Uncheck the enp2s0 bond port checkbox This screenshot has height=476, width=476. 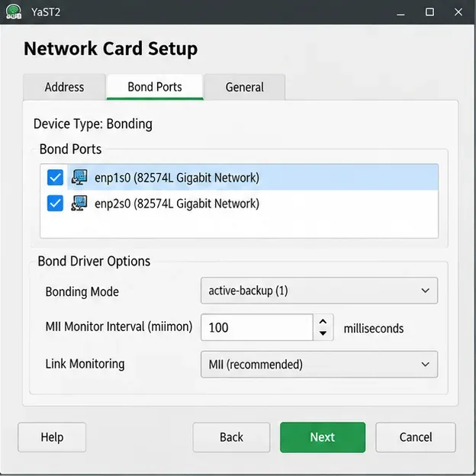click(x=55, y=204)
